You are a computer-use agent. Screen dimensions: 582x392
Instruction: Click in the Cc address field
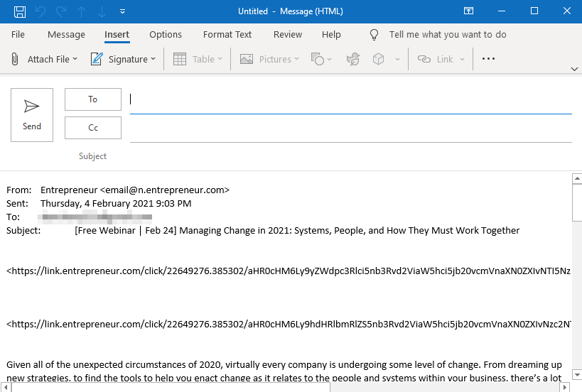pyautogui.click(x=351, y=129)
